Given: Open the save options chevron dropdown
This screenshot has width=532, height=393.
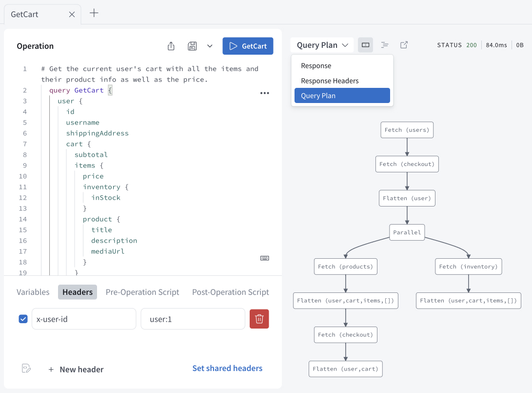Looking at the screenshot, I should point(210,46).
